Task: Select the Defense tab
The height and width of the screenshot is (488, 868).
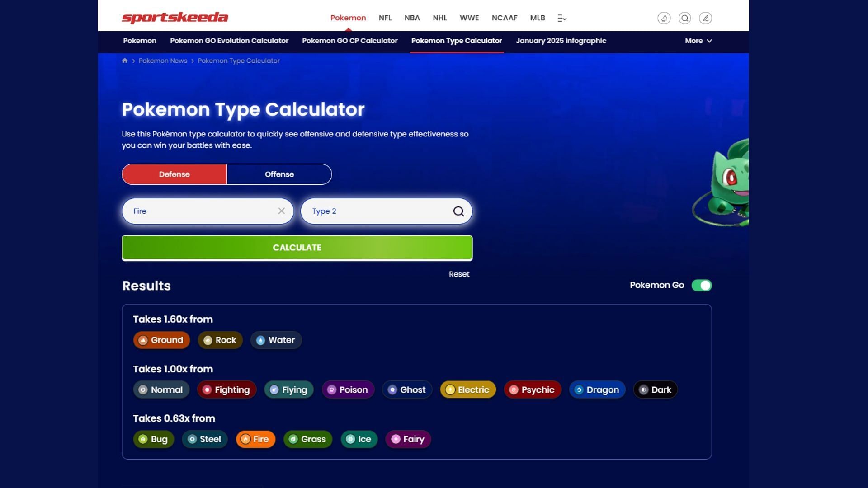Action: click(174, 174)
